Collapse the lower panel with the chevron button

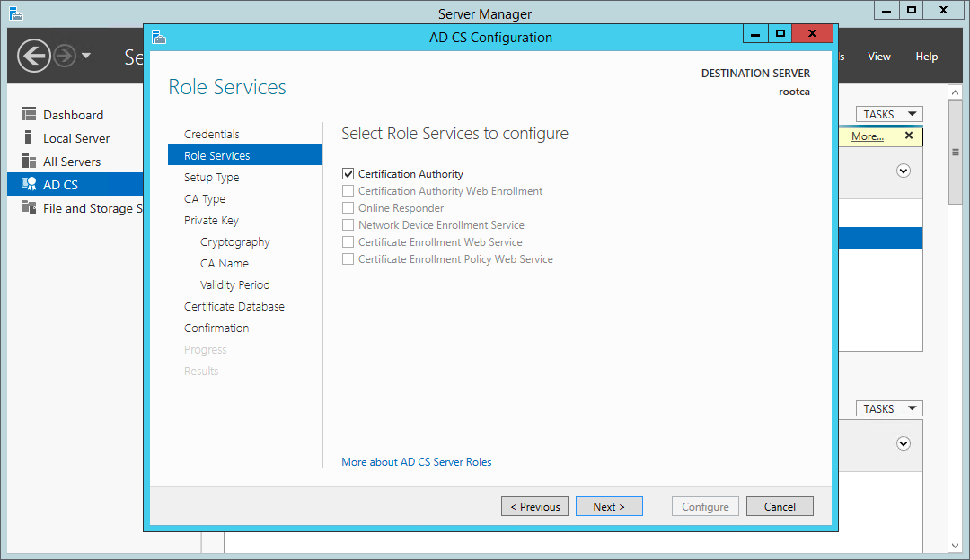point(904,443)
